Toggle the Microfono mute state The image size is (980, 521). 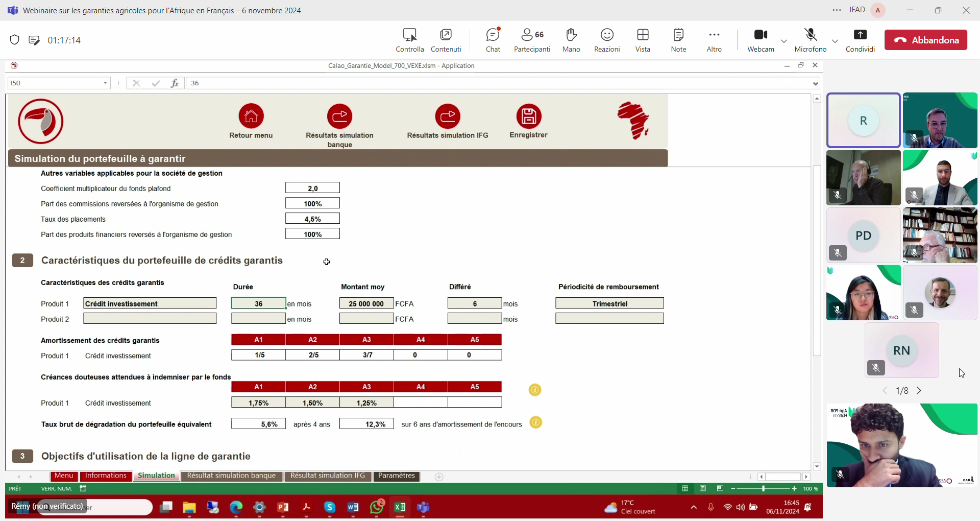point(811,40)
